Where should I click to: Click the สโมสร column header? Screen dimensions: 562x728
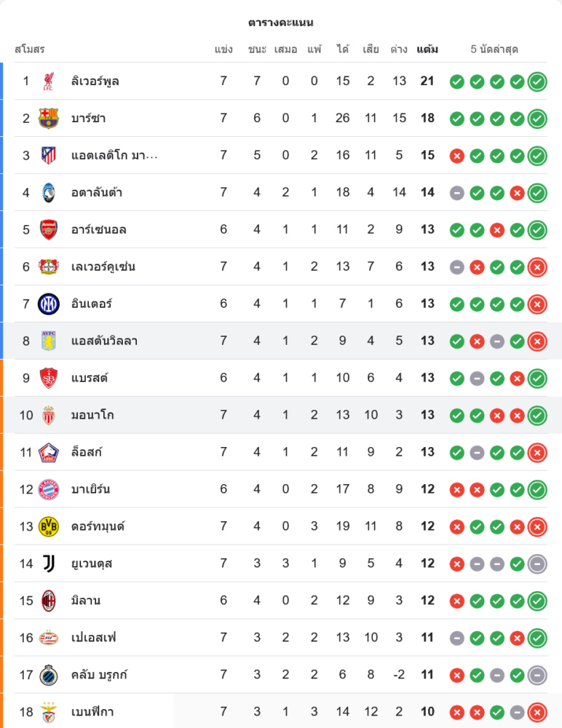30,50
